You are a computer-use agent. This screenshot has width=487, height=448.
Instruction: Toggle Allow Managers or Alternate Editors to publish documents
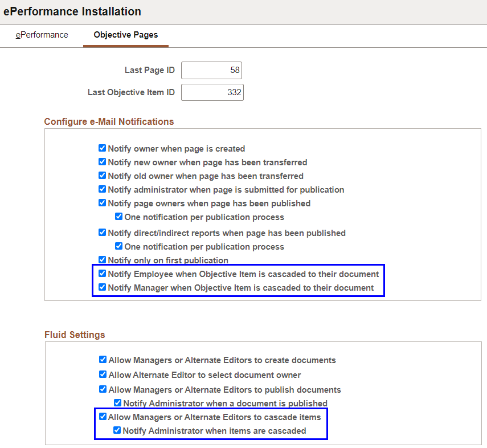tap(103, 389)
